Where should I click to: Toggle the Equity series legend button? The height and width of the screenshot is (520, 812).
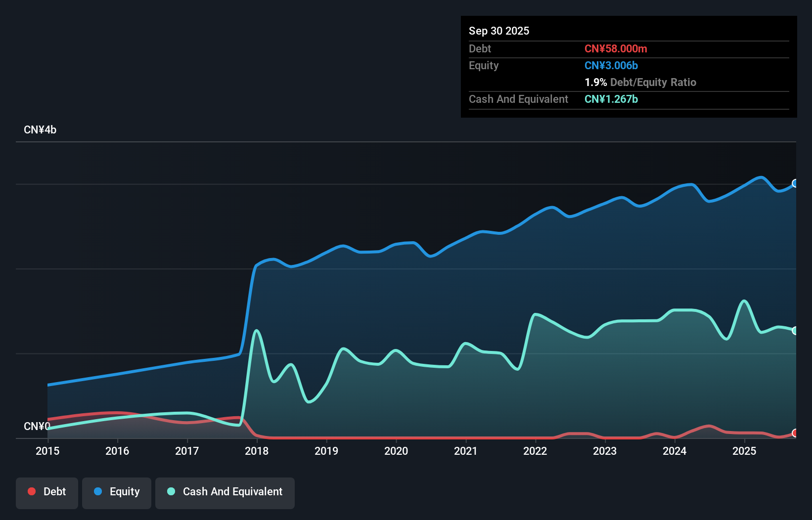coord(117,492)
